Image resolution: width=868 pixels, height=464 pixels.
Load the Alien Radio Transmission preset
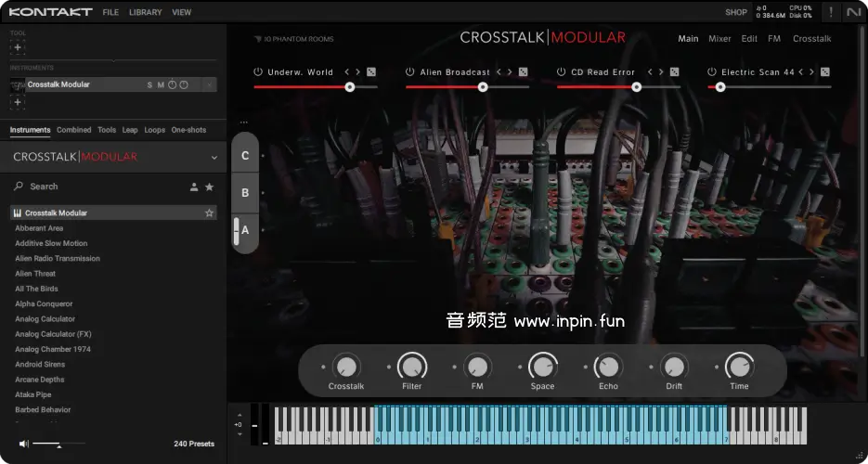(58, 258)
